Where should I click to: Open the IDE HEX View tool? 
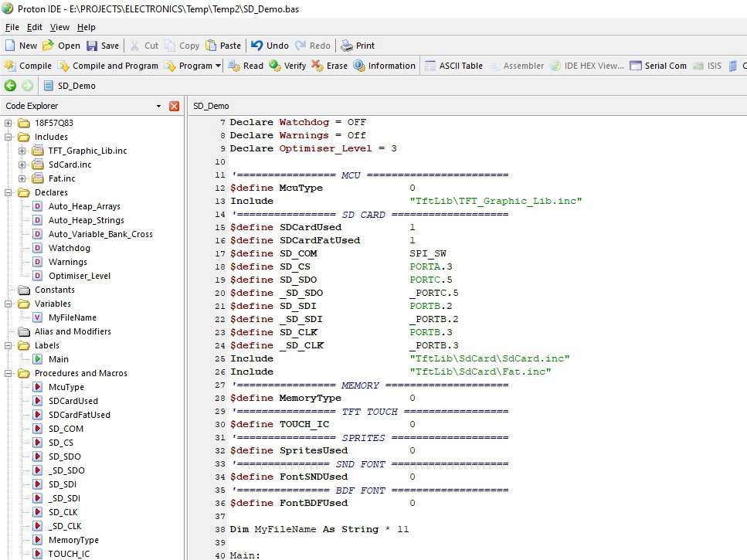(x=587, y=66)
